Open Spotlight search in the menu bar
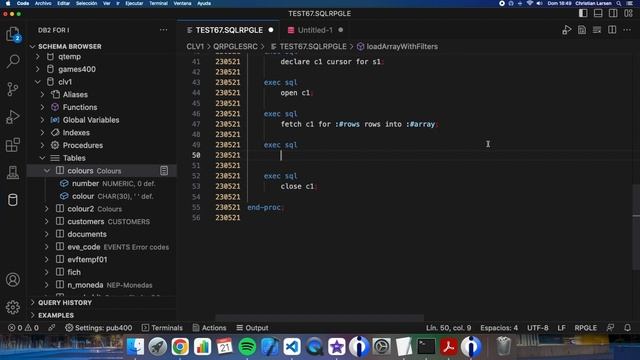The width and height of the screenshot is (640, 360). point(619,3)
